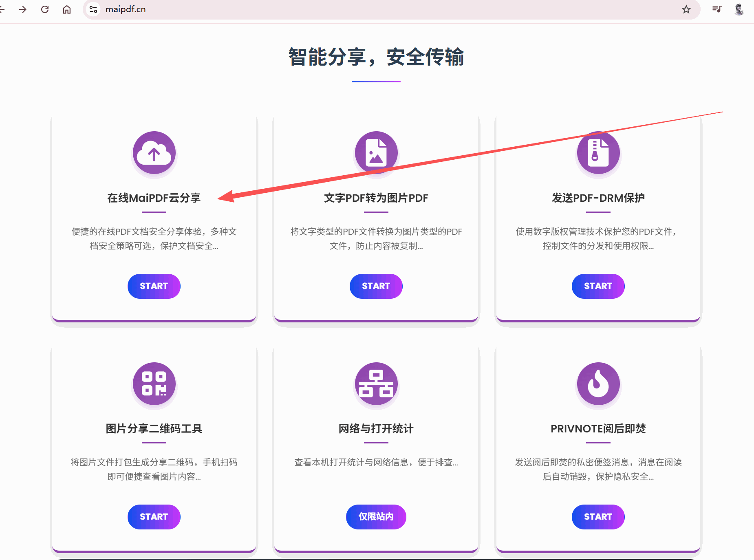
Task: Navigate forward in browser history
Action: (23, 9)
